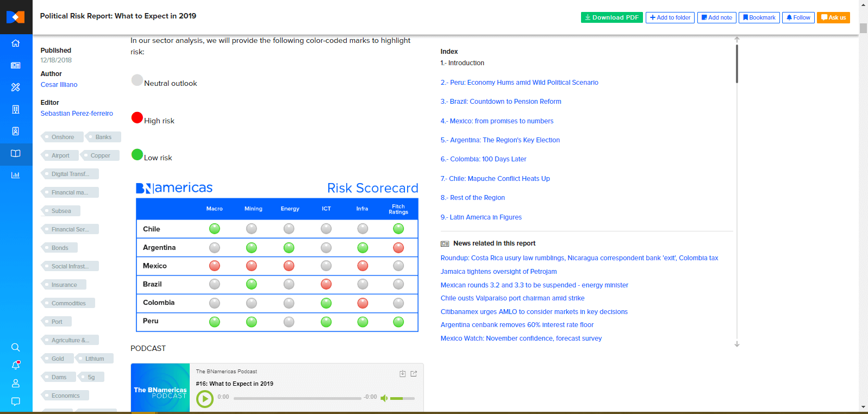Open editor Sebastian Perez-ferreiro link

tap(77, 114)
